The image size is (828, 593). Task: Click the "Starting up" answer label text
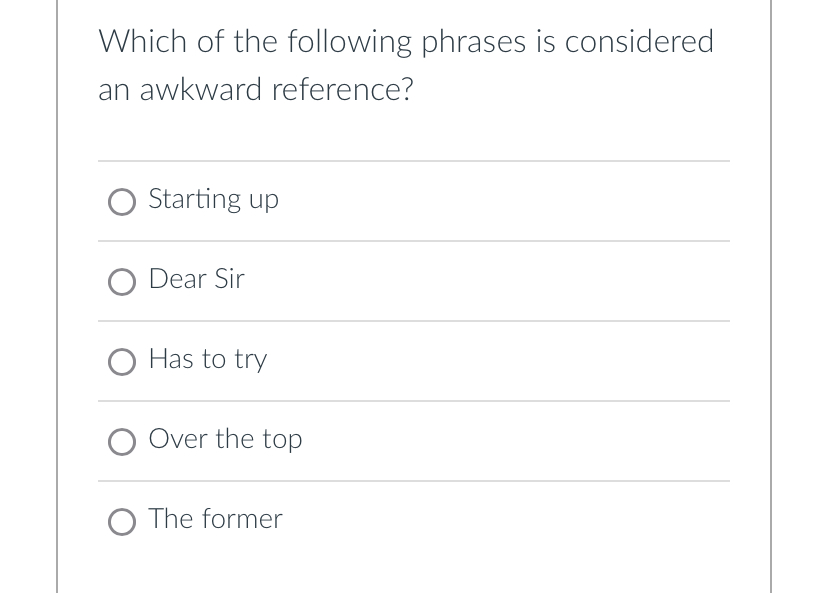[x=213, y=199]
